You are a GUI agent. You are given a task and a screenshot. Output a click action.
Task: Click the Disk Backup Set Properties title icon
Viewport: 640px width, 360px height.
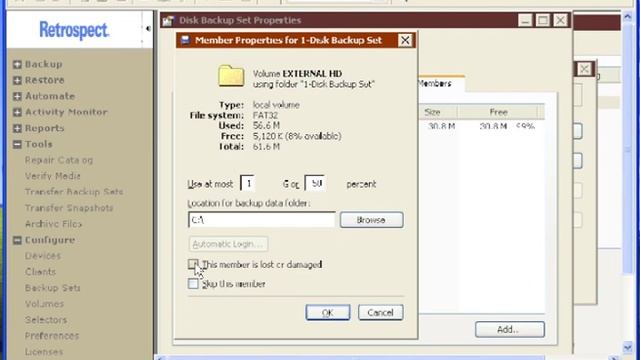(x=168, y=20)
